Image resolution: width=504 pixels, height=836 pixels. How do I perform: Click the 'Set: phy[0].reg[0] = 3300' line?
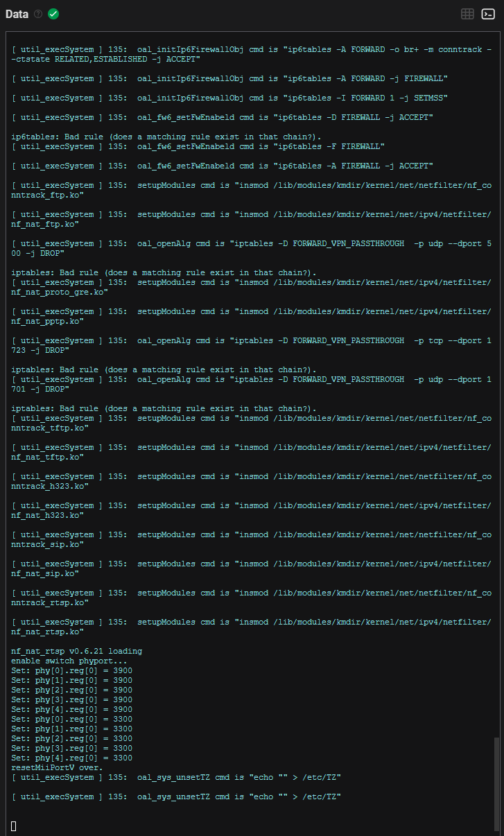[x=72, y=719]
